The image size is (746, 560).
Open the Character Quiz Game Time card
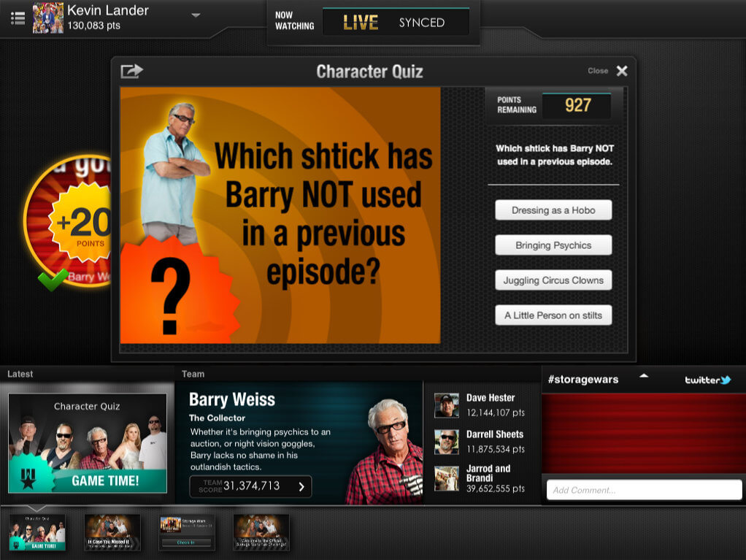point(88,443)
